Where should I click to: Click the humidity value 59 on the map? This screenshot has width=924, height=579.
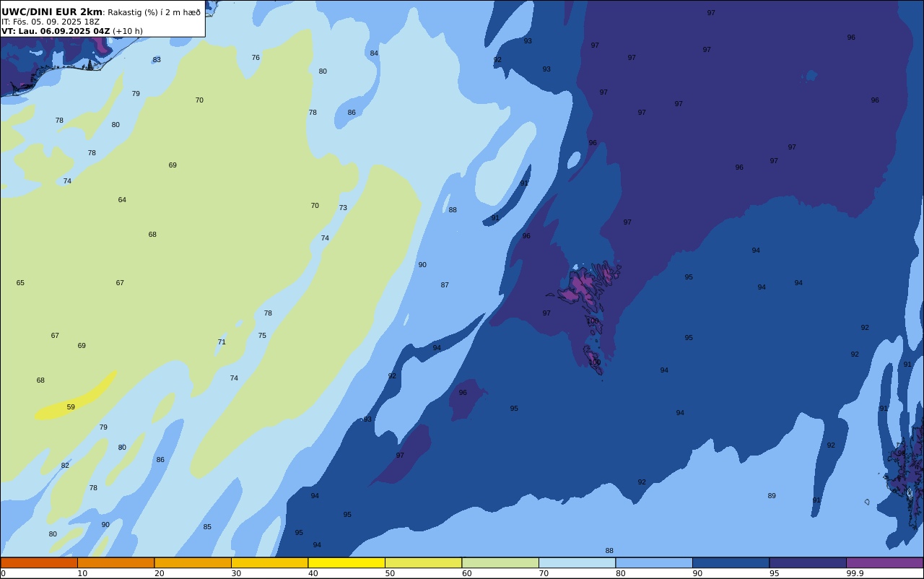coord(71,407)
